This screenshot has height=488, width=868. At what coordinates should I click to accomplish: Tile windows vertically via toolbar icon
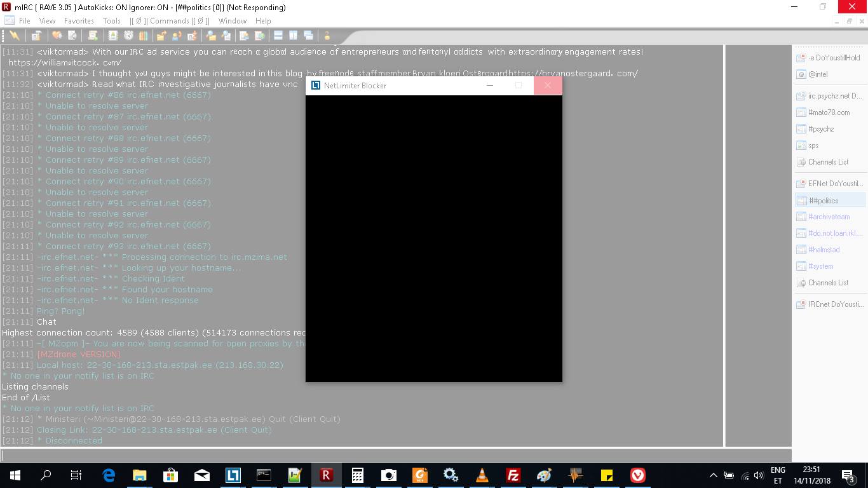[x=294, y=36]
